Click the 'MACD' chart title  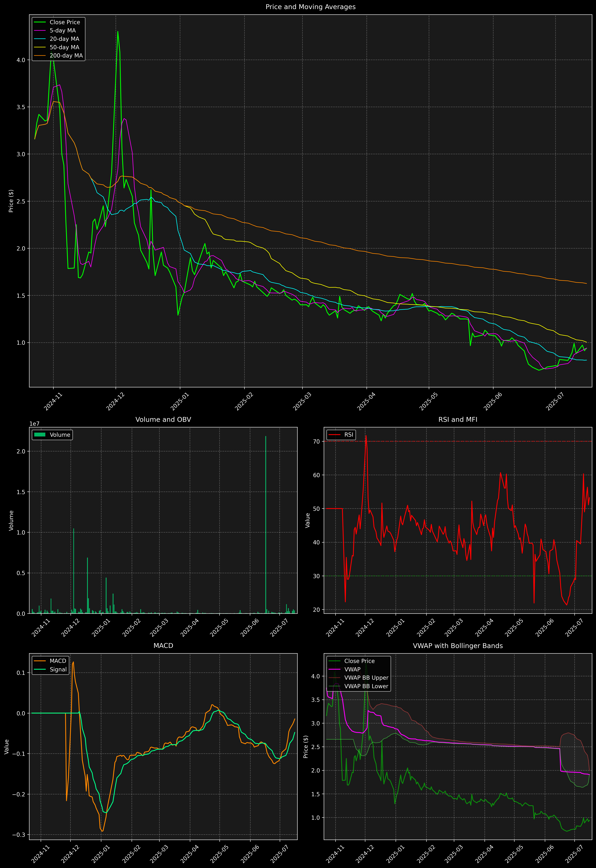[163, 646]
